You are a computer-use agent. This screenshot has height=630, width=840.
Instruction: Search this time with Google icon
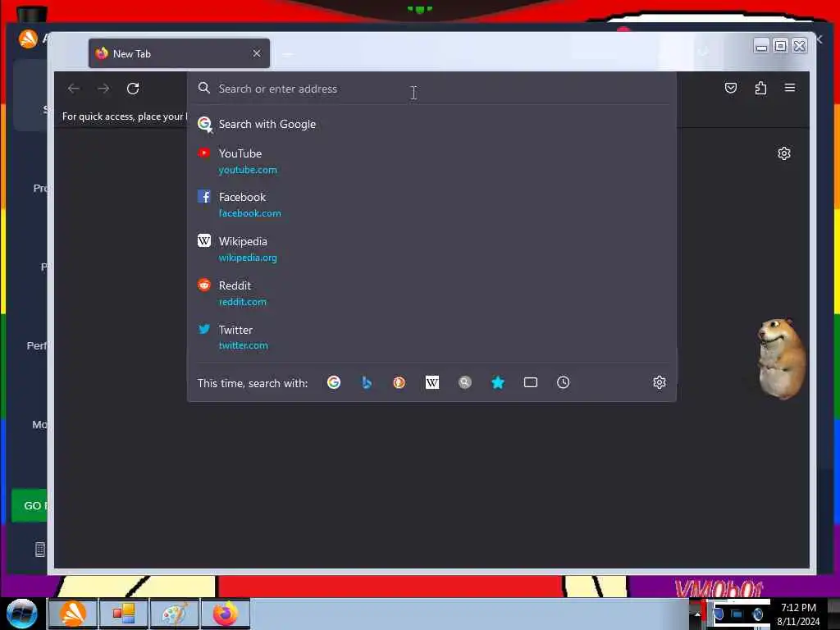click(x=334, y=382)
